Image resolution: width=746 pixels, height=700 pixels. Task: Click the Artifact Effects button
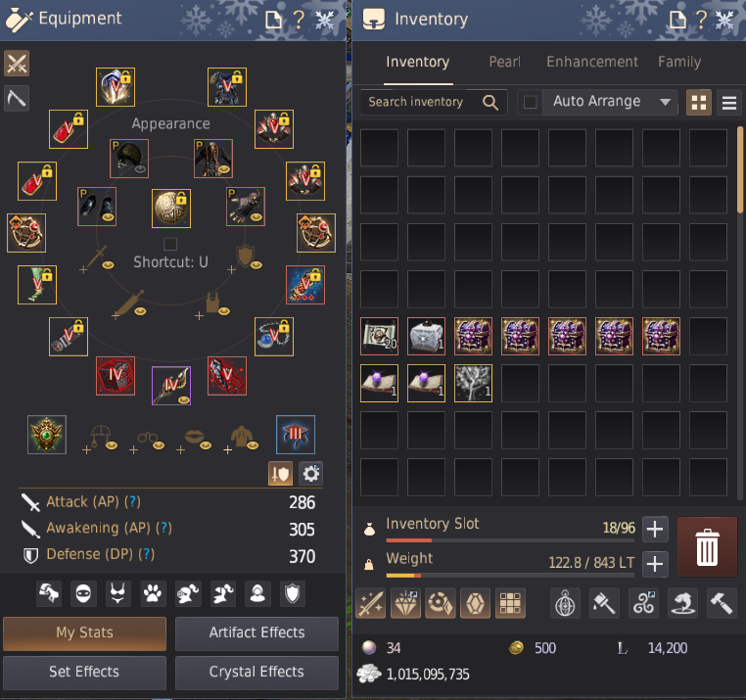pos(256,632)
